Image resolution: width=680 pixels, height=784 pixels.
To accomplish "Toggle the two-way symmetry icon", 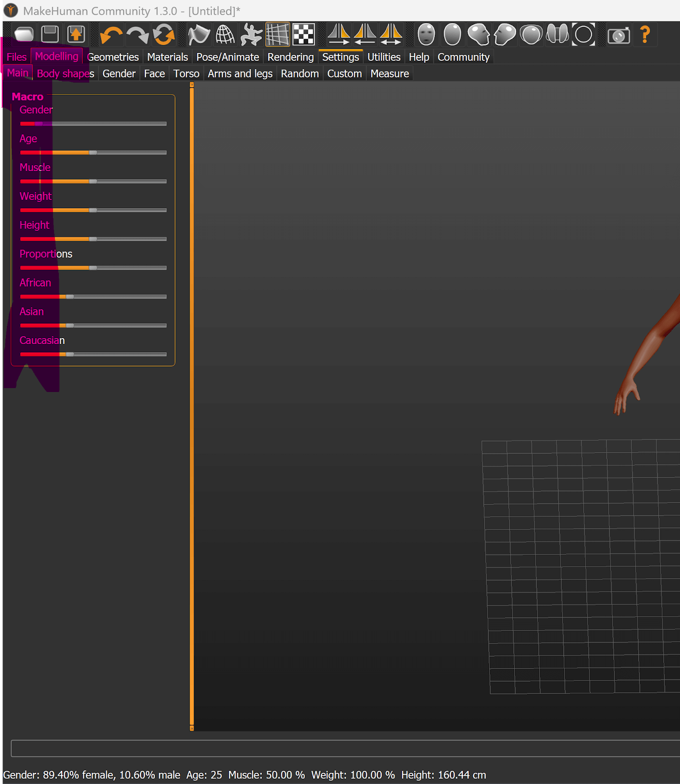I will coord(391,35).
